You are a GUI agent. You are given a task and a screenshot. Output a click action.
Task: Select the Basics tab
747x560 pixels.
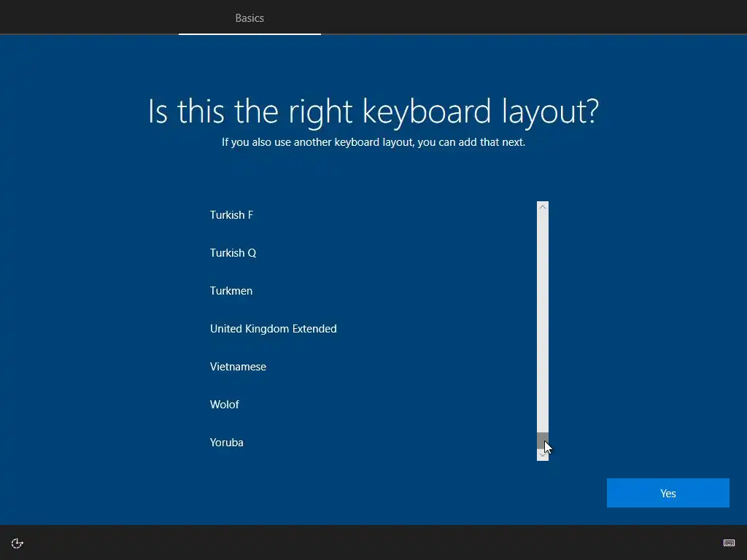pos(249,18)
